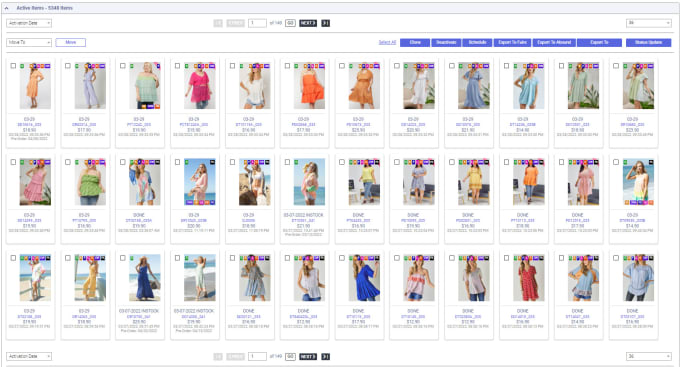Open the top-right items-per-page dropdown
Viewport: 680px width, 367px height.
(649, 23)
